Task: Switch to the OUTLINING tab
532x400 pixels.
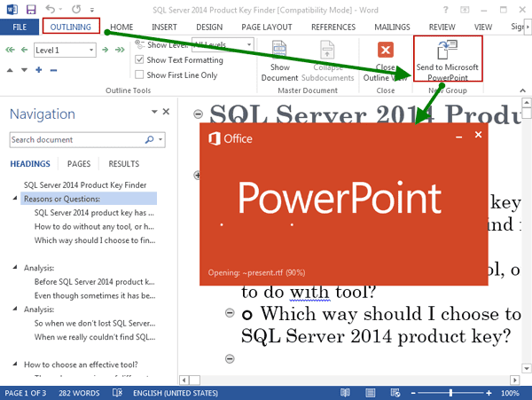Action: click(71, 27)
